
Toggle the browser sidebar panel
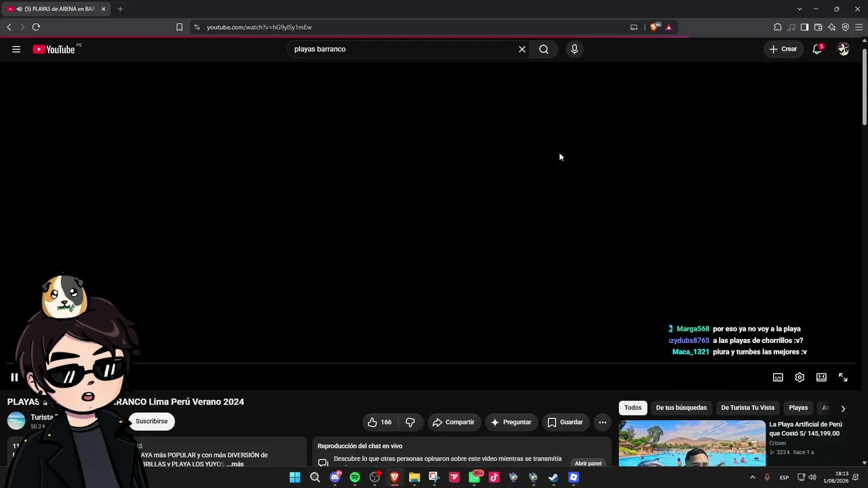(805, 27)
